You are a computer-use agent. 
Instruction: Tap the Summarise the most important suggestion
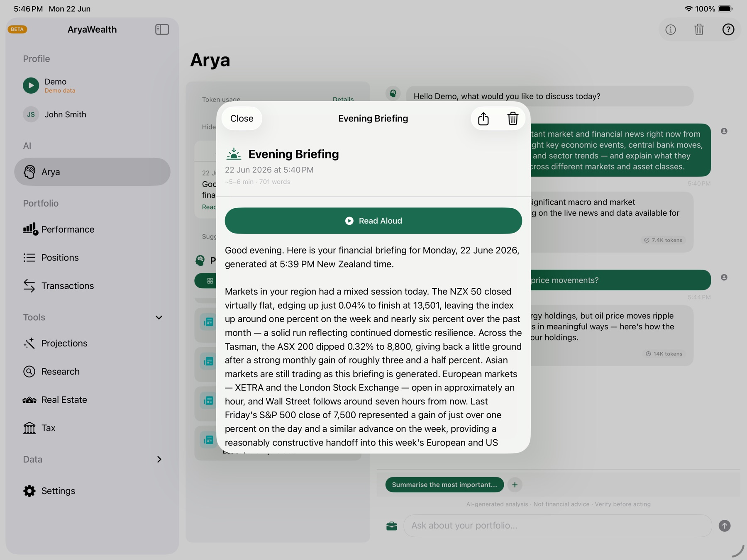click(x=444, y=485)
